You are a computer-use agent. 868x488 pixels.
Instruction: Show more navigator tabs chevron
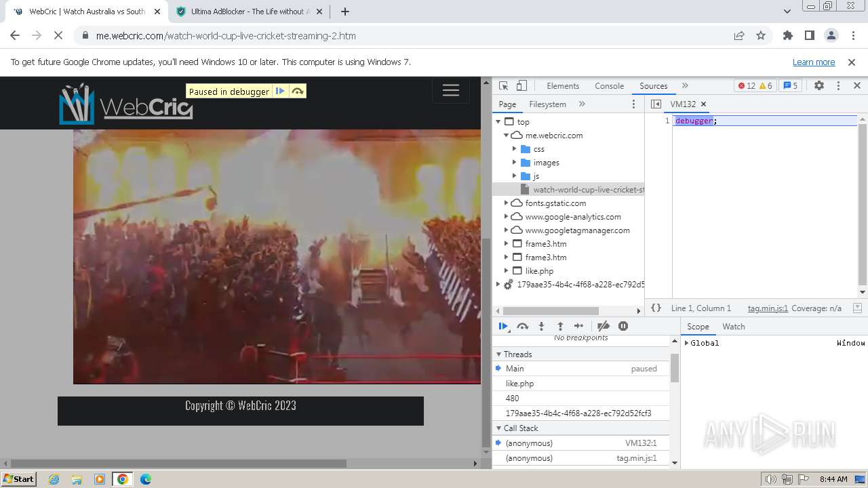582,104
